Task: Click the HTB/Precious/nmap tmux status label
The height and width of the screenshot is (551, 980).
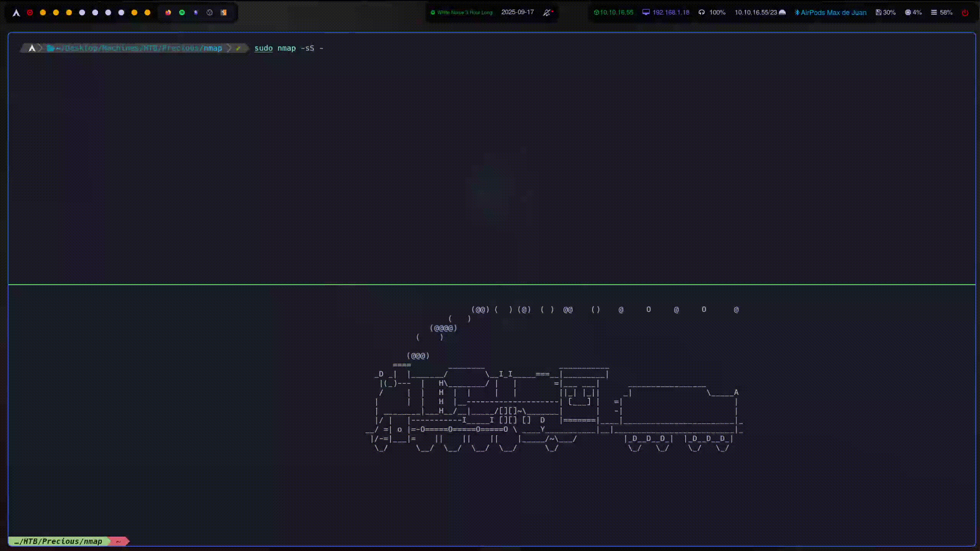Action: click(x=57, y=541)
